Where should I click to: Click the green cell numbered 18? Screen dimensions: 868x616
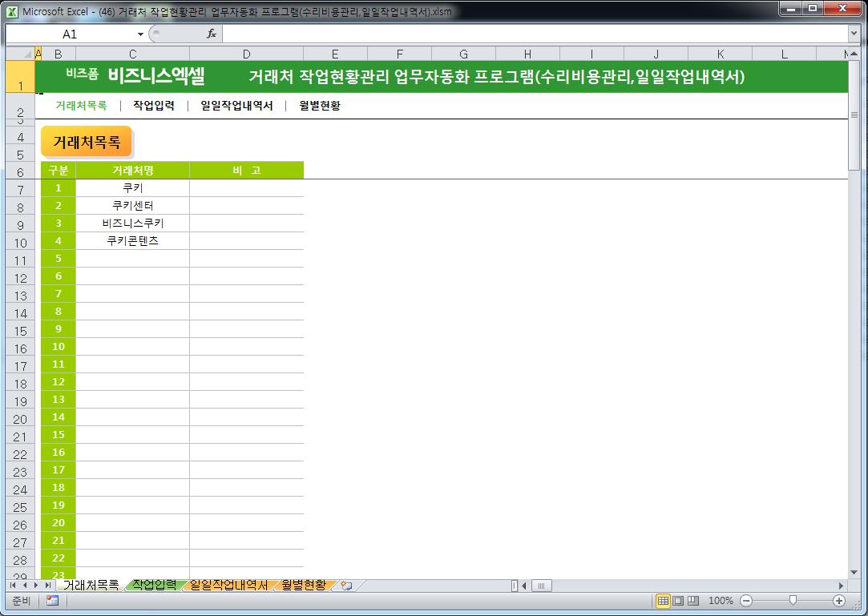point(59,488)
